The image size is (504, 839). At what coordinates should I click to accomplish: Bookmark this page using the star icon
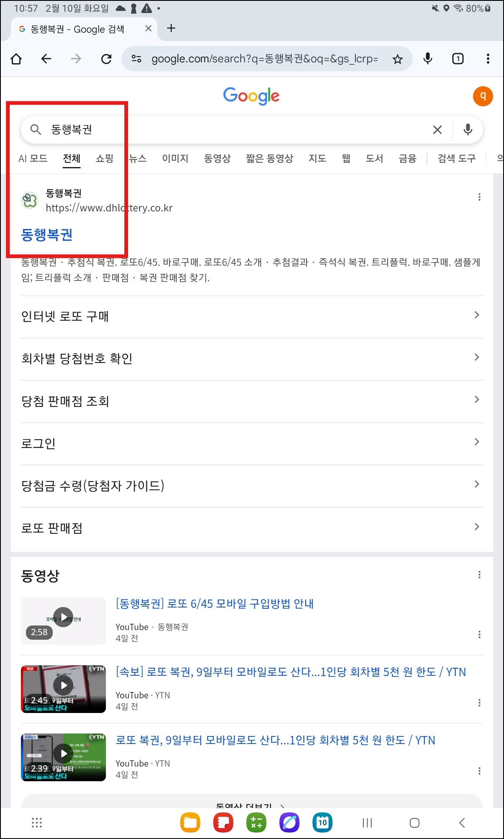[397, 59]
